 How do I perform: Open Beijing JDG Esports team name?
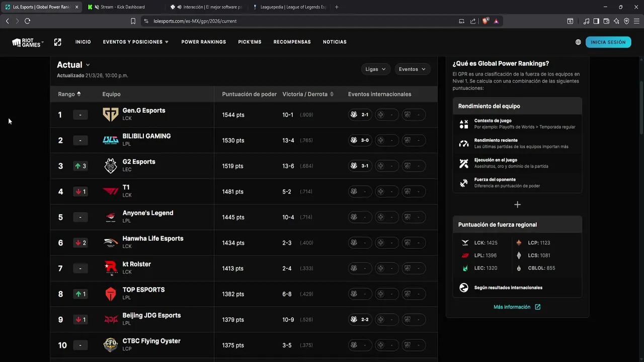pyautogui.click(x=151, y=316)
